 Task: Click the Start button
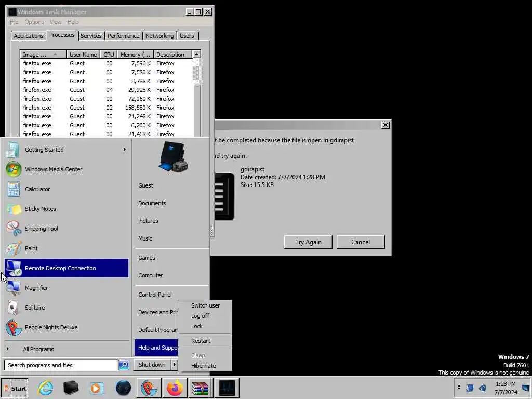tap(14, 388)
